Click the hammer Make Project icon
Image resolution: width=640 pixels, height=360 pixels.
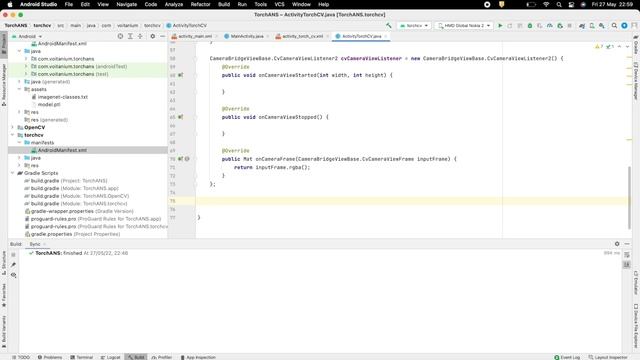click(389, 25)
